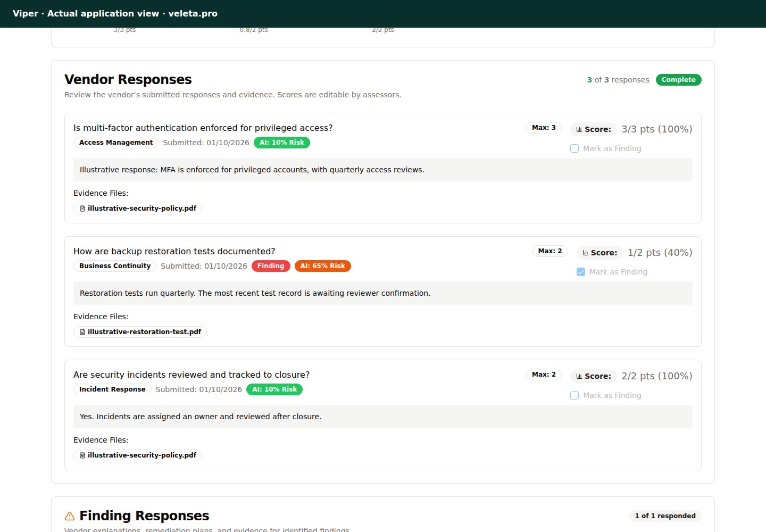This screenshot has width=766, height=532.
Task: Click the warning triangle icon beside Finding Responses
Action: click(x=70, y=516)
